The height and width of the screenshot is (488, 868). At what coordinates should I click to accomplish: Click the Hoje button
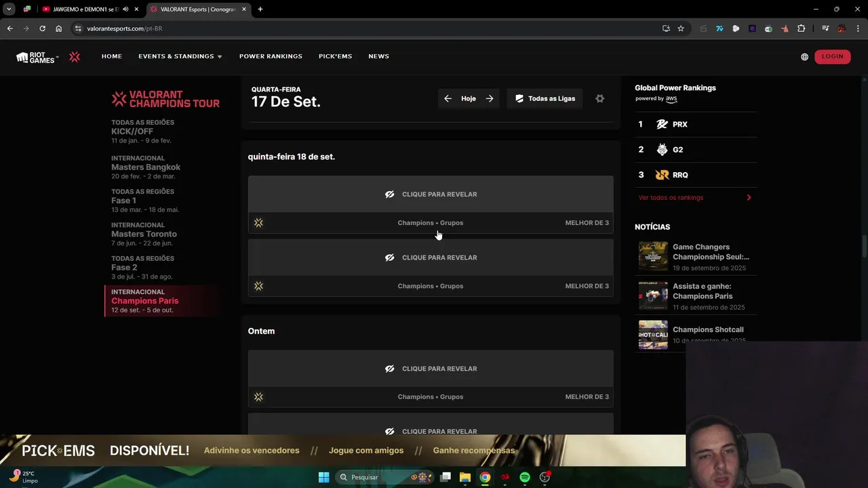(469, 99)
